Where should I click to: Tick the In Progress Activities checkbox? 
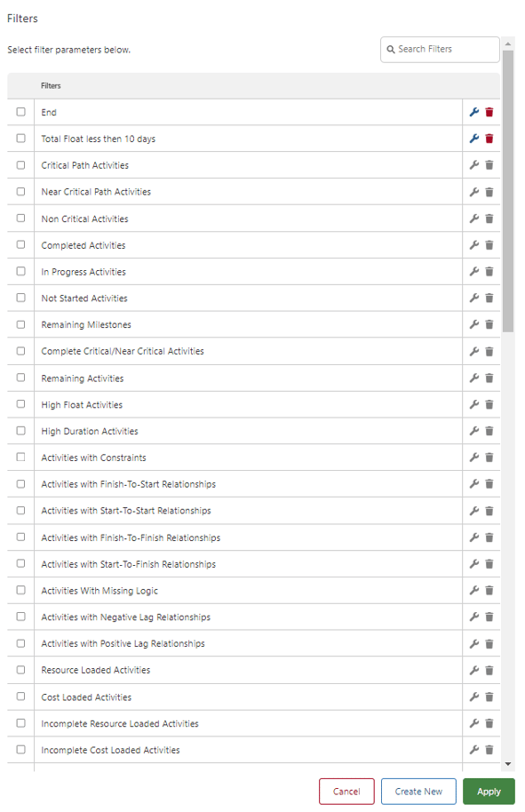[x=20, y=271]
